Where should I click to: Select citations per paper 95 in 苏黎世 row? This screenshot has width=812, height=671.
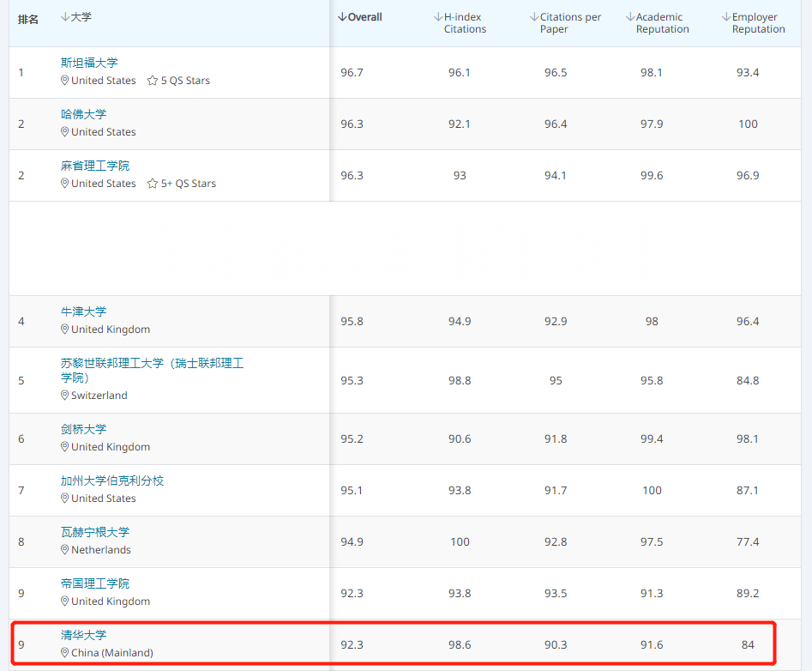(556, 380)
